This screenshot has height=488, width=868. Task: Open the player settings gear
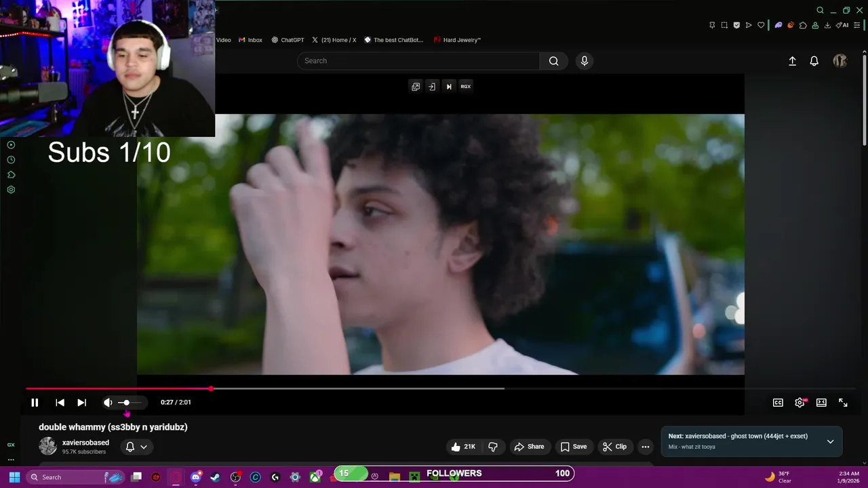coord(800,403)
